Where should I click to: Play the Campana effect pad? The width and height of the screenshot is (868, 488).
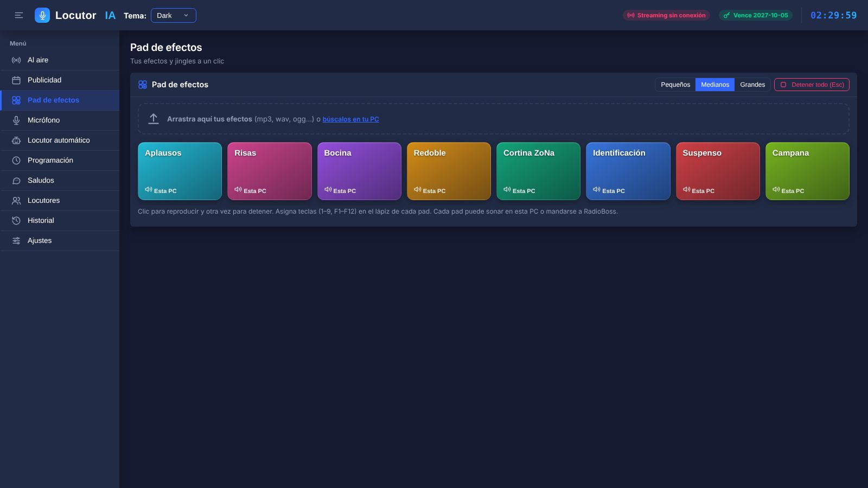coord(807,171)
